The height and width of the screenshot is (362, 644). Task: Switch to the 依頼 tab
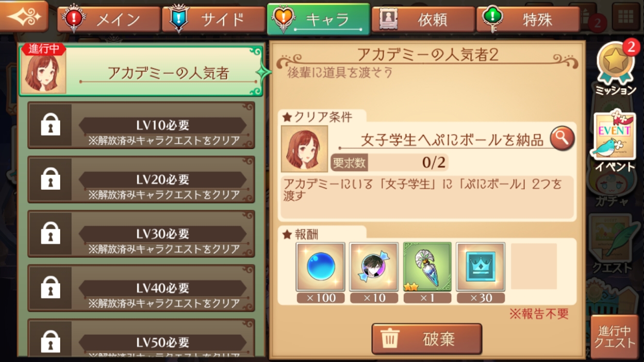pos(423,20)
